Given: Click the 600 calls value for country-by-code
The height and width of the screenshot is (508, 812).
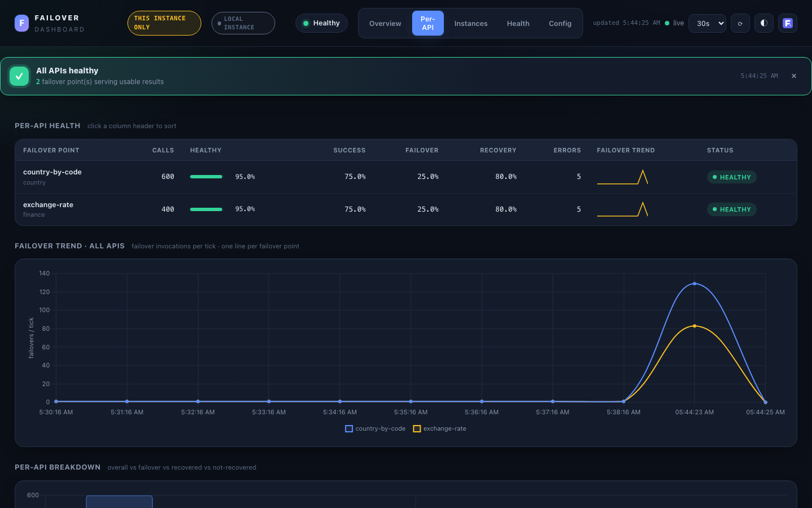Looking at the screenshot, I should point(167,177).
